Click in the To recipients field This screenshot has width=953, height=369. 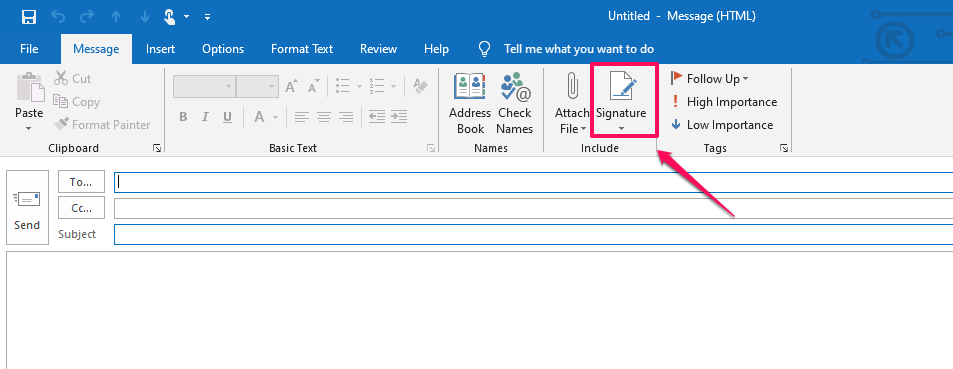click(534, 182)
